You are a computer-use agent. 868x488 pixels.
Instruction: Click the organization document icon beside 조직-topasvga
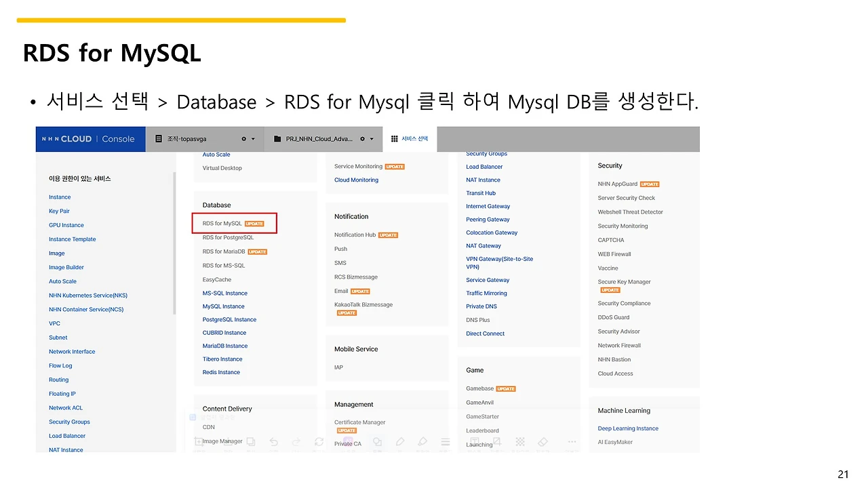[x=159, y=139]
